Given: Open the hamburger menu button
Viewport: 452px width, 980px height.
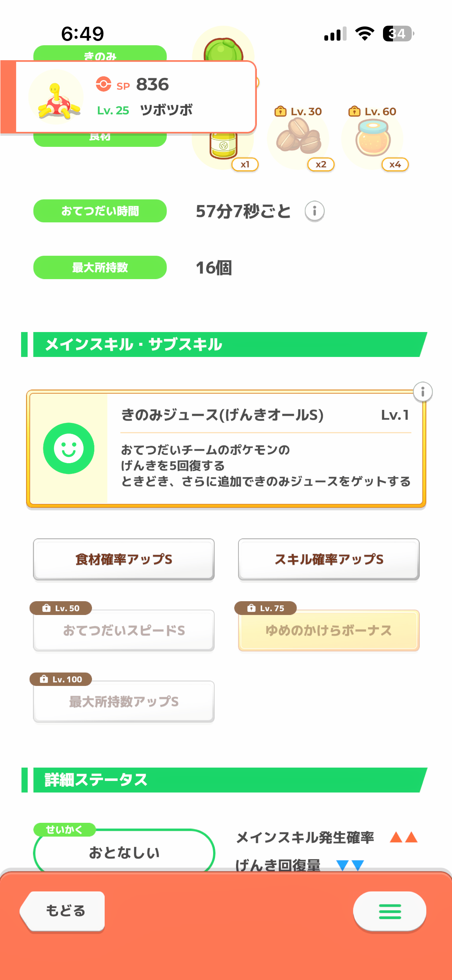Looking at the screenshot, I should [x=390, y=911].
